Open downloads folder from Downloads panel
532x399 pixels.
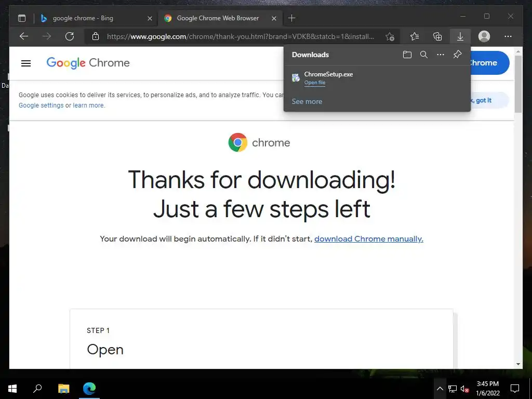point(407,55)
